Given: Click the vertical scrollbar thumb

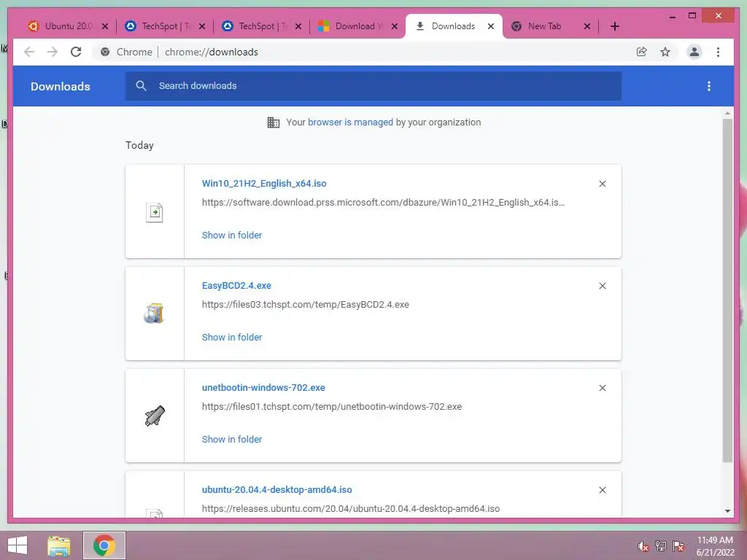Looking at the screenshot, I should 727,290.
